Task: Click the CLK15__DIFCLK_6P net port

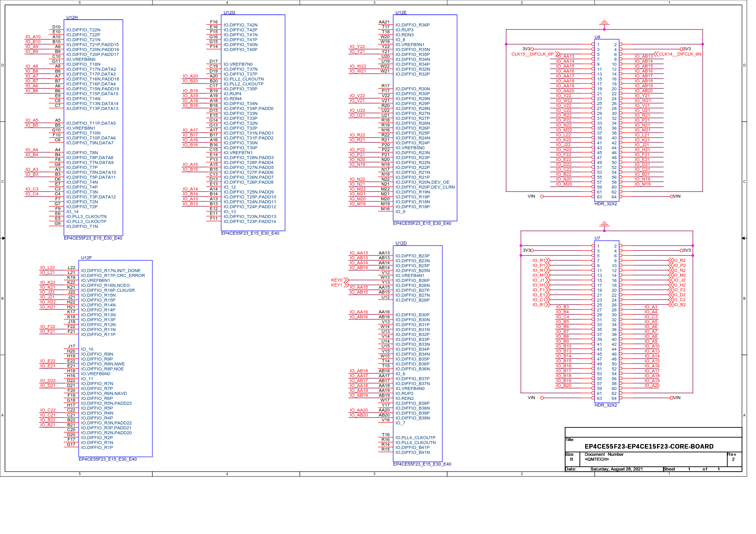Action: [533, 54]
